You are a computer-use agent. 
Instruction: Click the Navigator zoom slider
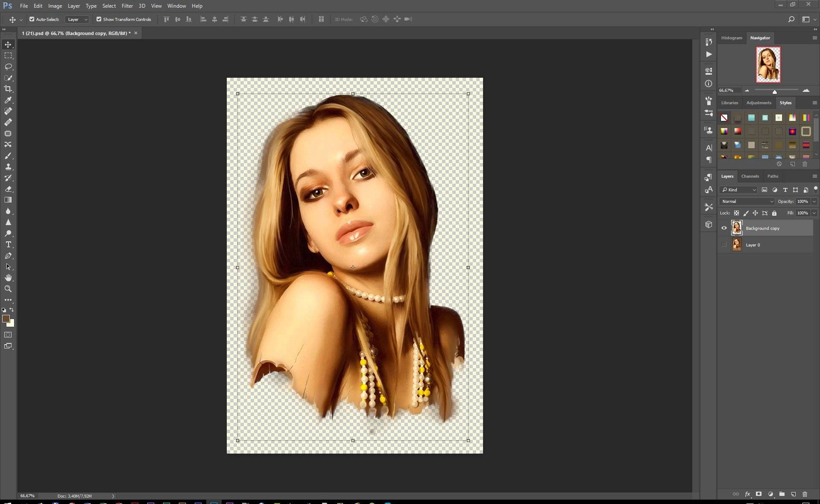(x=775, y=91)
